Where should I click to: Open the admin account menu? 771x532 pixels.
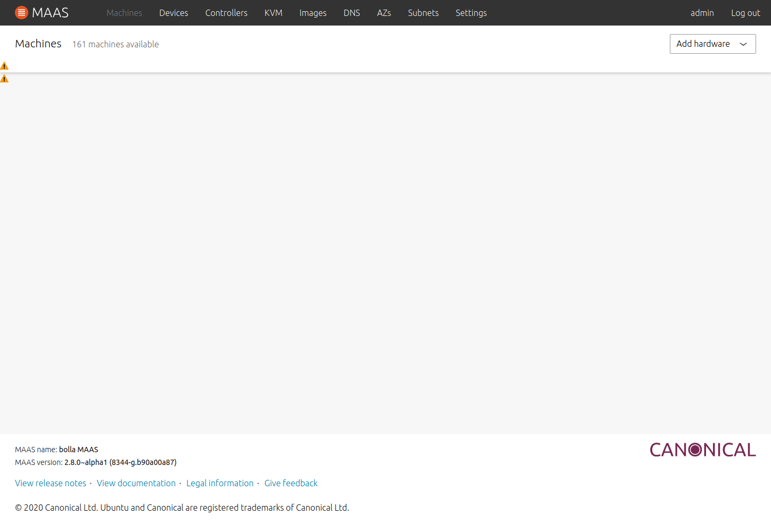(702, 13)
